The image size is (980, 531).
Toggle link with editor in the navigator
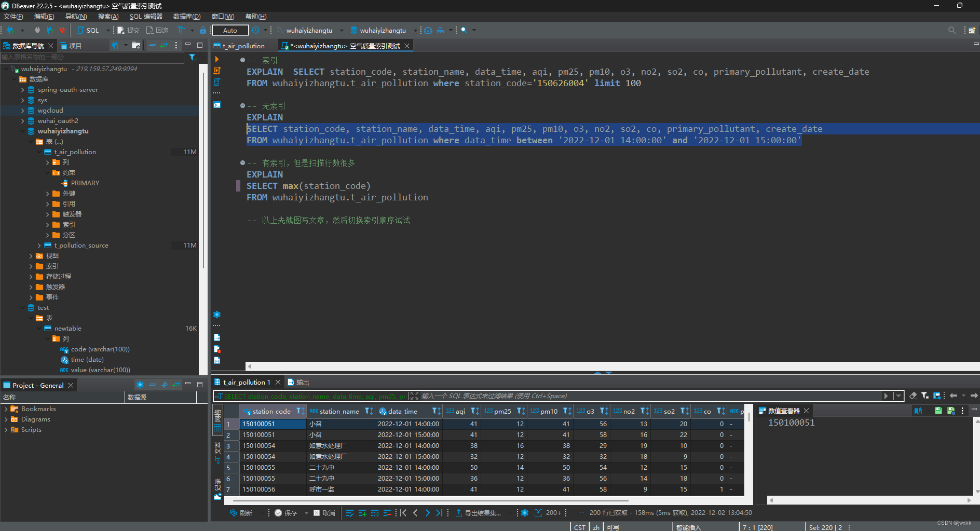point(164,46)
